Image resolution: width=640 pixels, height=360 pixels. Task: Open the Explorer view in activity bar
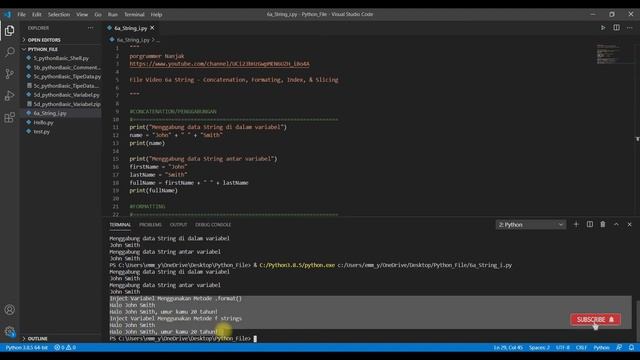(9, 31)
